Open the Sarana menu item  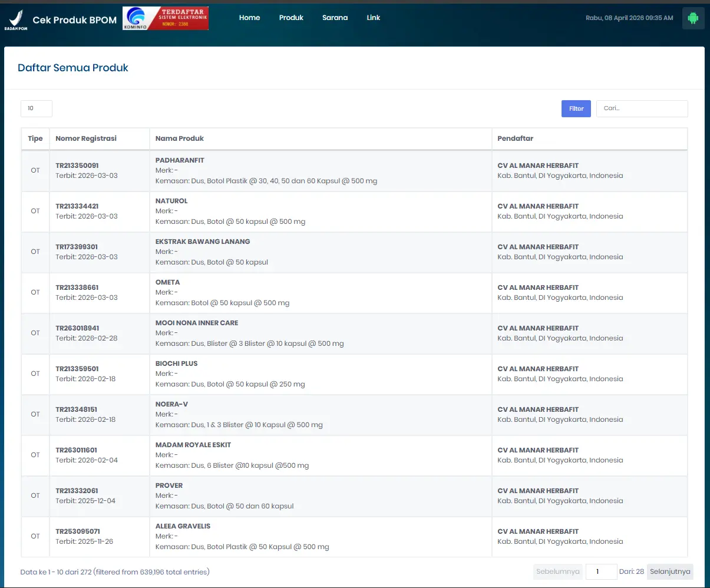(335, 18)
